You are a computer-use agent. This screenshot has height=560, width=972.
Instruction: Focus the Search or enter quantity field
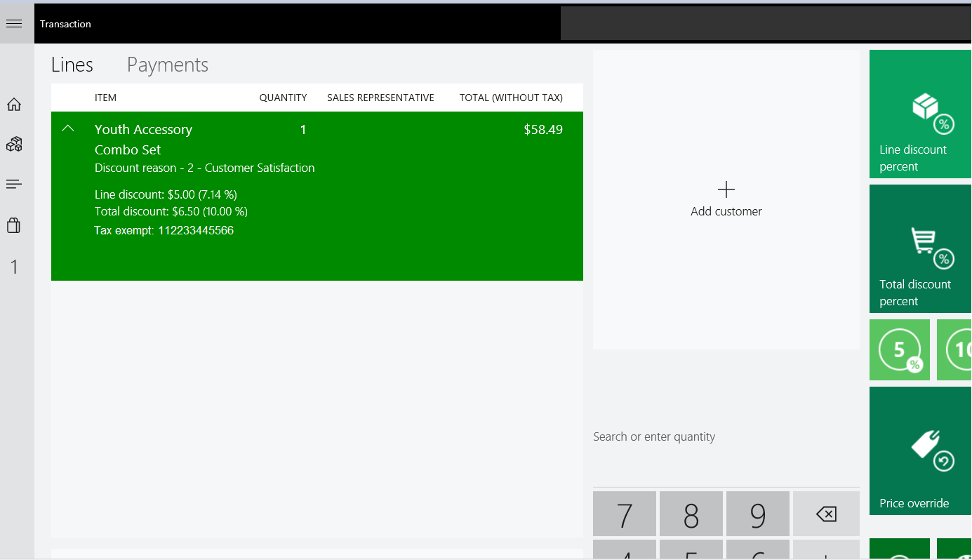tap(726, 436)
